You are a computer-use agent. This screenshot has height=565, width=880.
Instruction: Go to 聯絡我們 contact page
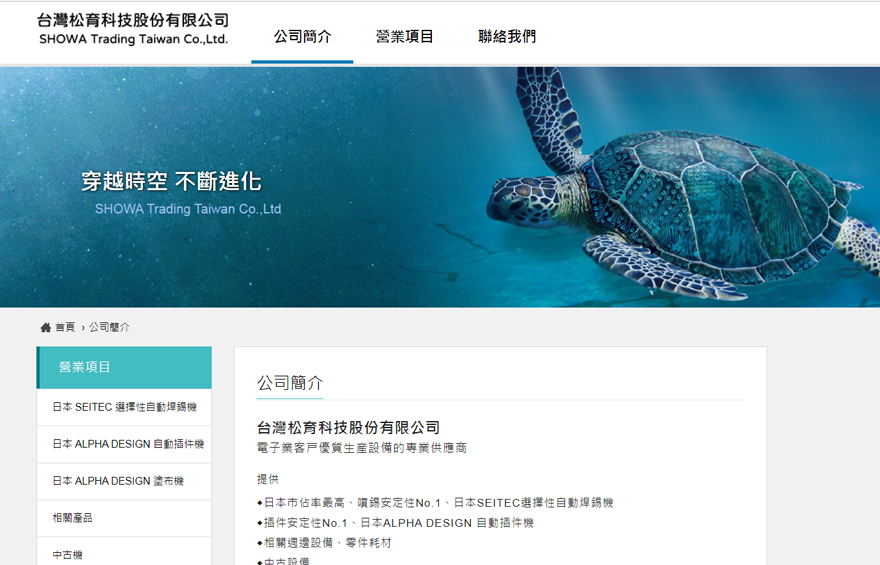tap(507, 36)
